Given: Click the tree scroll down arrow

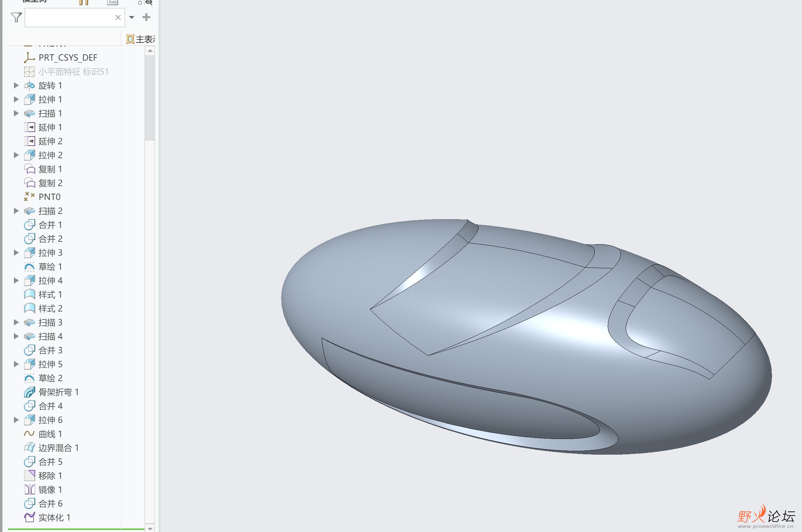Looking at the screenshot, I should click(150, 529).
